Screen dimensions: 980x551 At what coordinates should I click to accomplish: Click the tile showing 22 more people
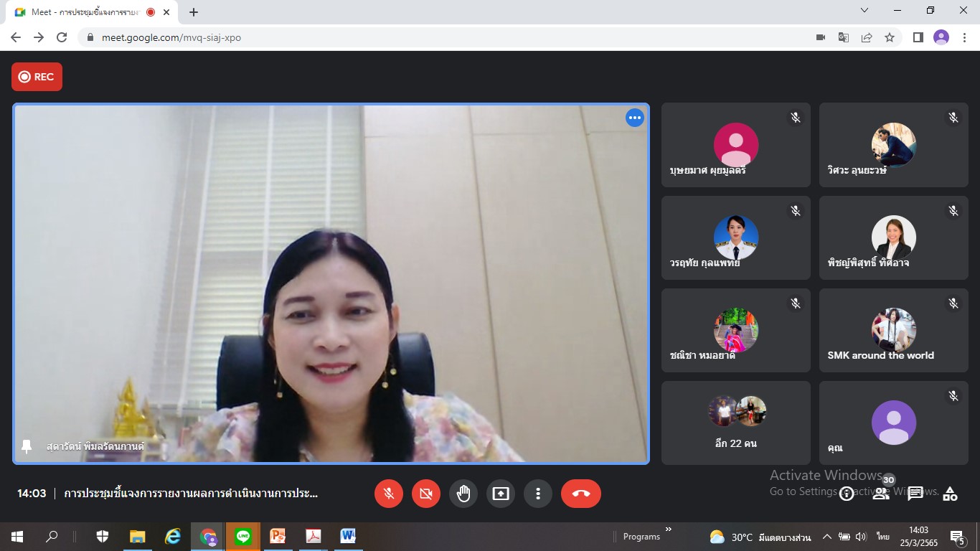pyautogui.click(x=735, y=423)
